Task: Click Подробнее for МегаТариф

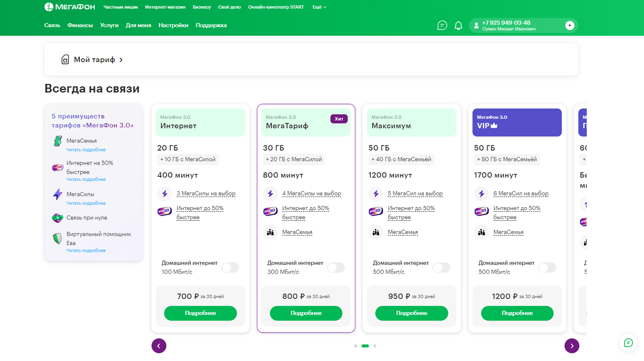Action: (306, 313)
